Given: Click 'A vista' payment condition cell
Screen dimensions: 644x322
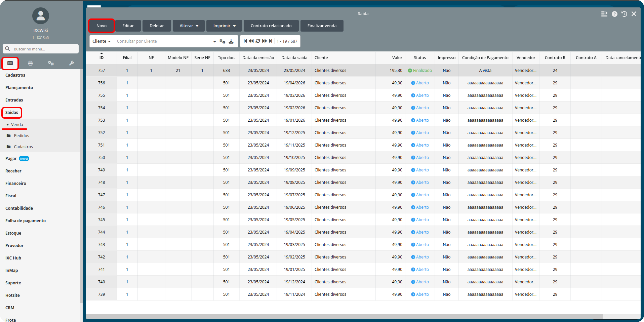Looking at the screenshot, I should (x=485, y=71).
